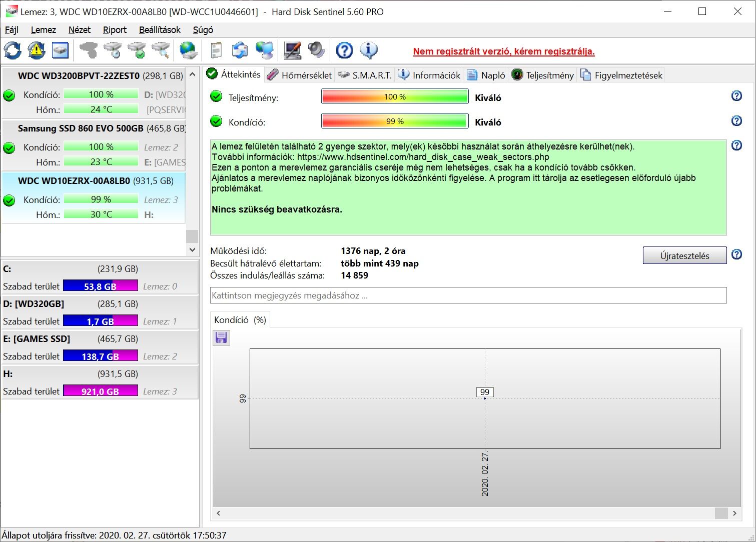Click the weak sectors URL in the status text
The image size is (756, 542).
click(x=423, y=157)
